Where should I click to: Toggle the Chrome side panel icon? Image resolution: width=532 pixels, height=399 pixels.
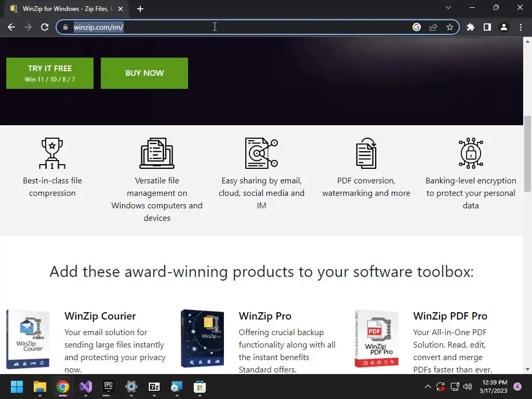(x=487, y=27)
